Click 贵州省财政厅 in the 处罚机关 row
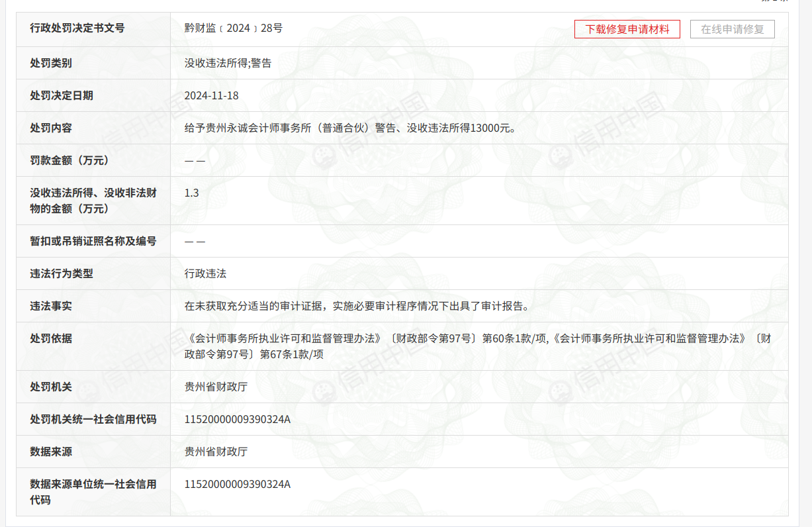Screen dimensions: 812x527 coord(216,387)
